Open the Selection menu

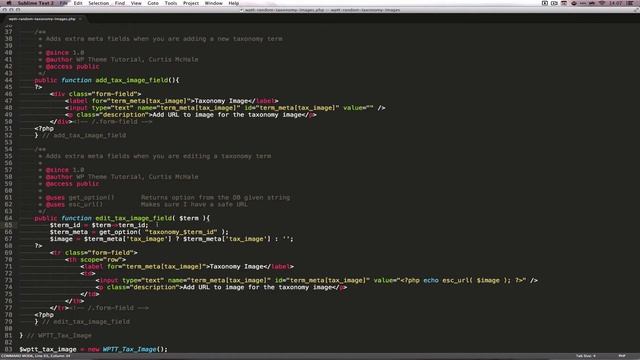pos(98,3)
